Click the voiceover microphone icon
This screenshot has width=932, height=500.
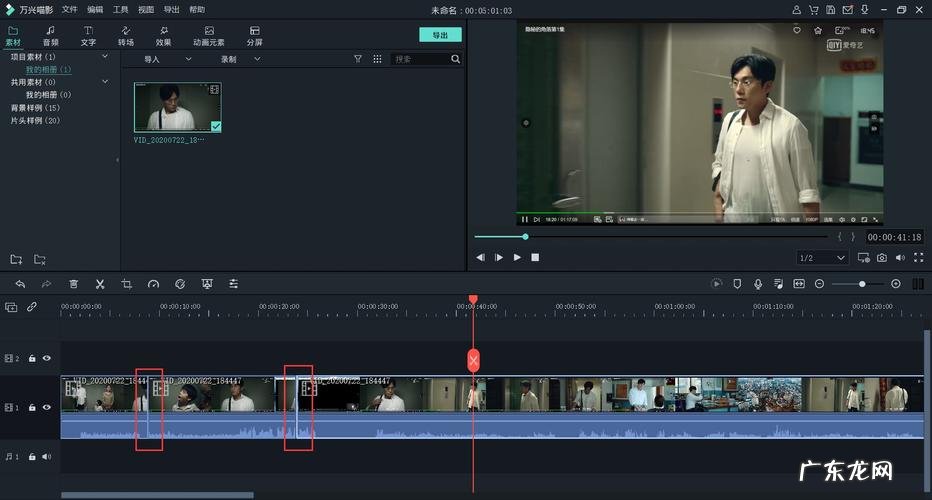(758, 284)
